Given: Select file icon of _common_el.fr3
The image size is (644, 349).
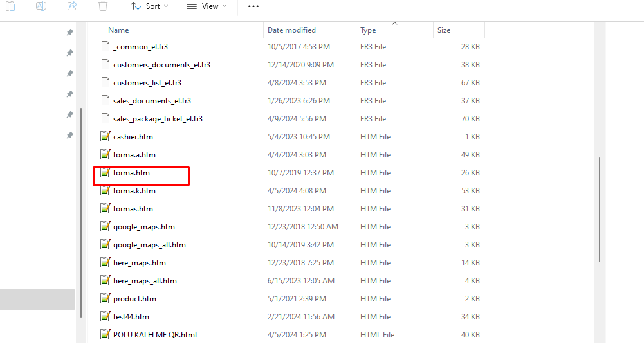Looking at the screenshot, I should coord(105,46).
